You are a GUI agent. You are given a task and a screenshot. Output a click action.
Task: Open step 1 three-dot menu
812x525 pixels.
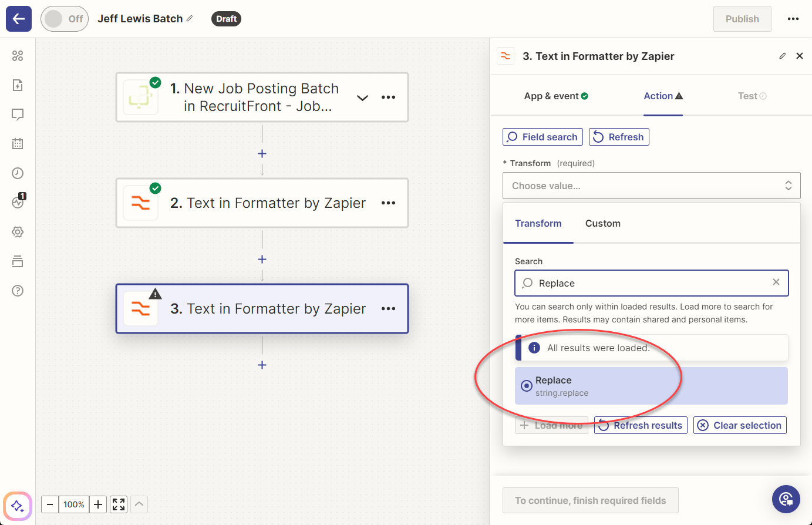click(x=389, y=97)
